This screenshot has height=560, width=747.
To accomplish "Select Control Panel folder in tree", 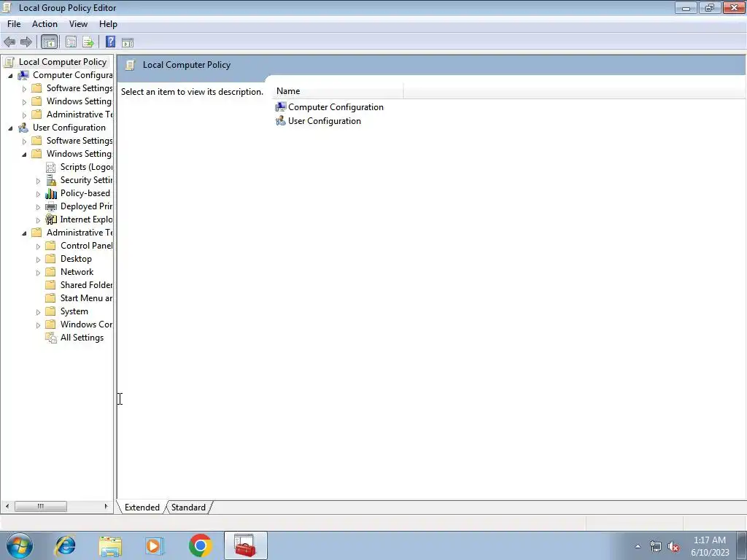I will pyautogui.click(x=86, y=246).
